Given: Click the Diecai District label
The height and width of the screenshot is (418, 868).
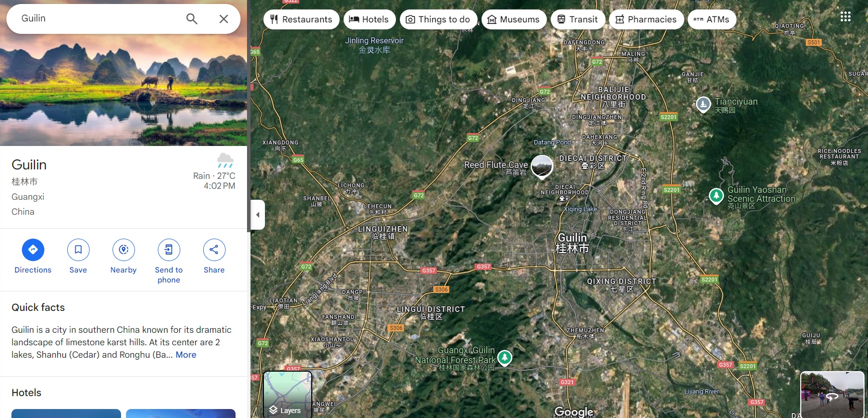Looking at the screenshot, I should pyautogui.click(x=593, y=162).
